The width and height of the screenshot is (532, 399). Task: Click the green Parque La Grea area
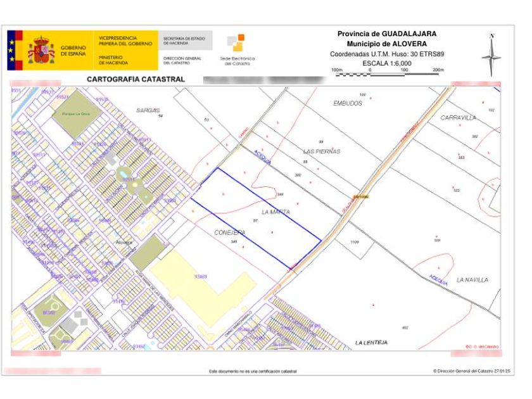coord(77,113)
